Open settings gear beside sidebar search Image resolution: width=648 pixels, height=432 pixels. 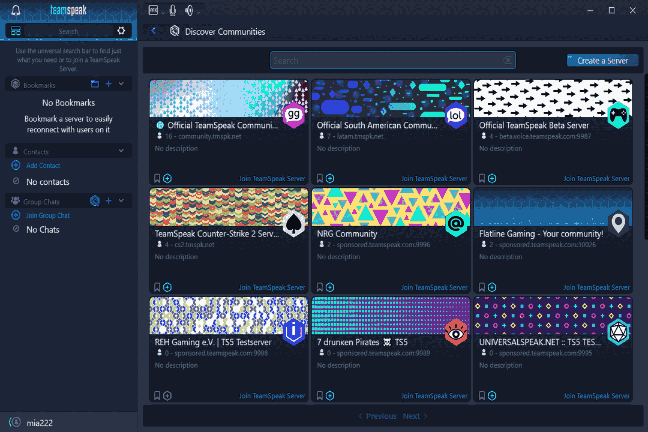pyautogui.click(x=122, y=31)
